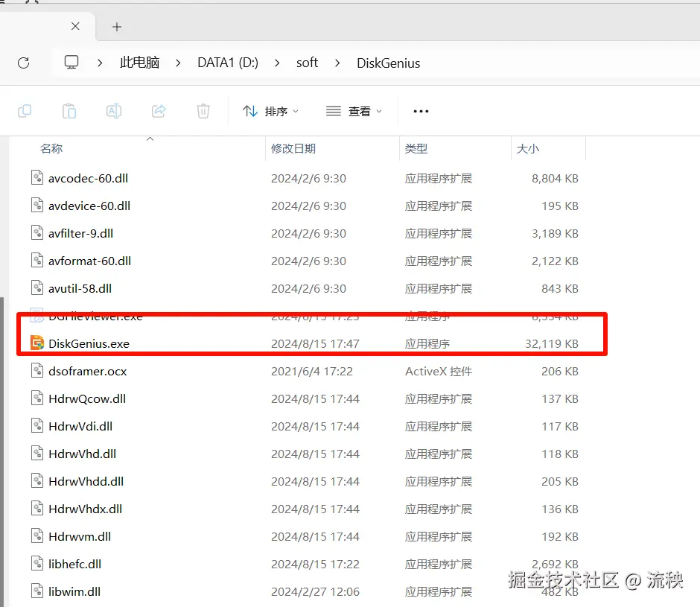This screenshot has width=700, height=607.
Task: Click the Hdrwvm.dll file icon
Action: 37,536
